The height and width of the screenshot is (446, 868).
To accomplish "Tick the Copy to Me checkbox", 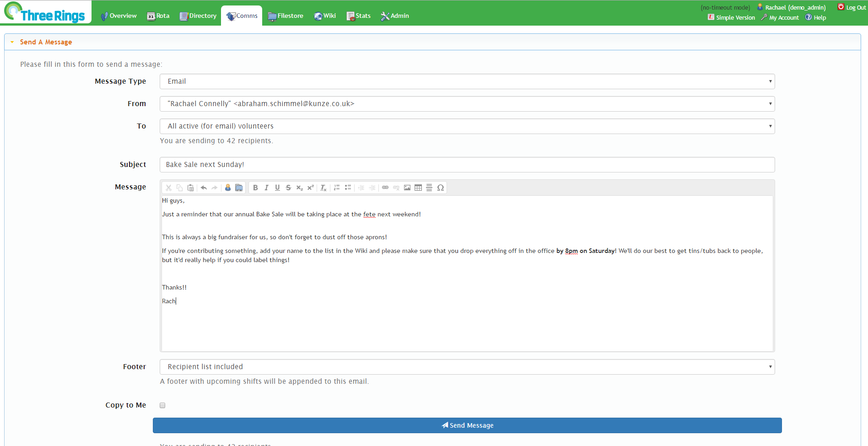I will pyautogui.click(x=162, y=405).
